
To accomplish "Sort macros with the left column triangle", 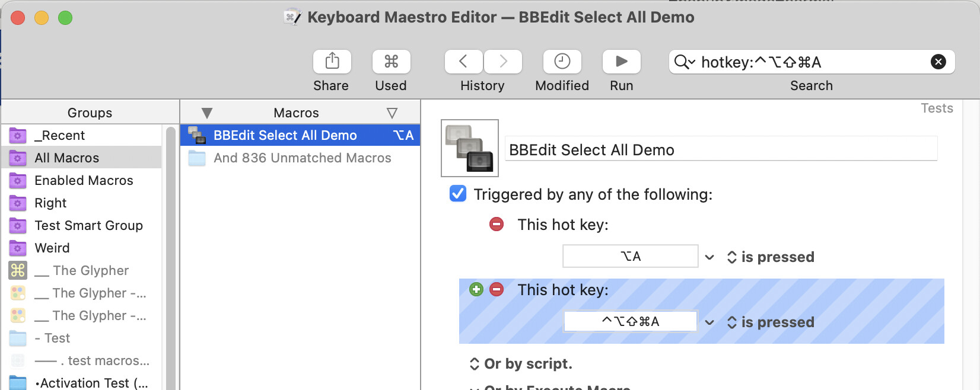I will (206, 113).
